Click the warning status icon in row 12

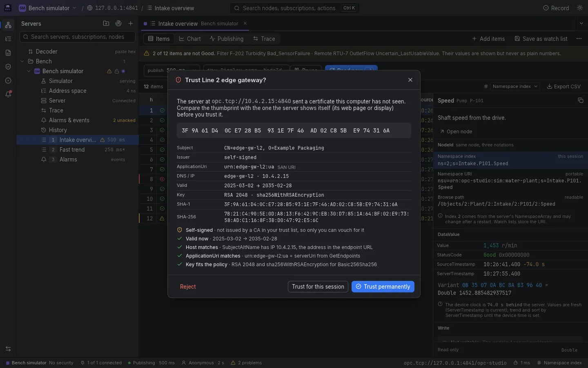(162, 218)
